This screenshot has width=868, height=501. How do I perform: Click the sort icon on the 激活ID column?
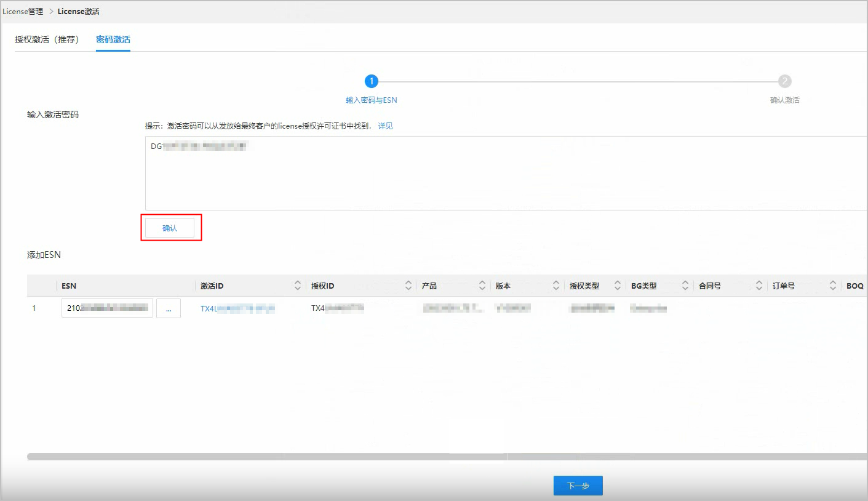tap(298, 285)
